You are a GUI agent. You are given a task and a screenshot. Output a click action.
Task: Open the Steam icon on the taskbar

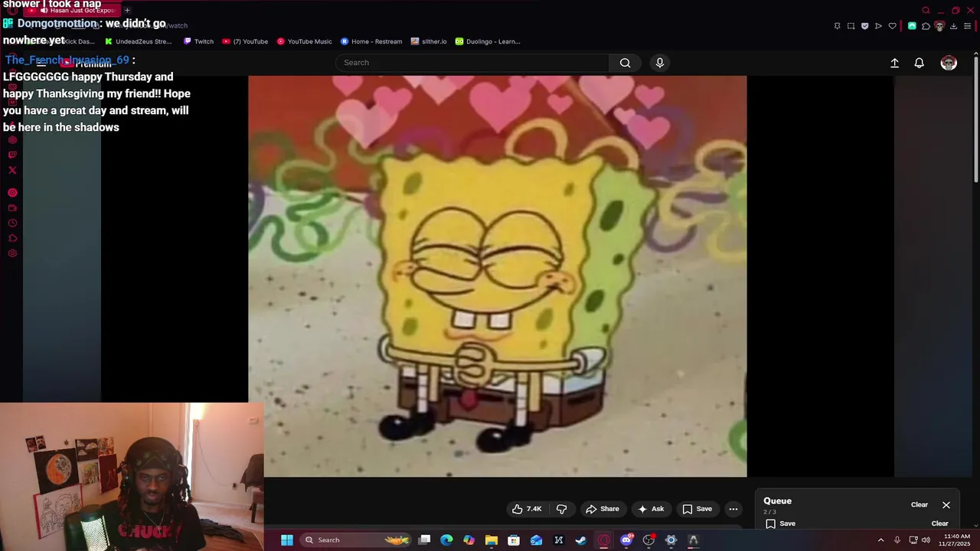(581, 540)
